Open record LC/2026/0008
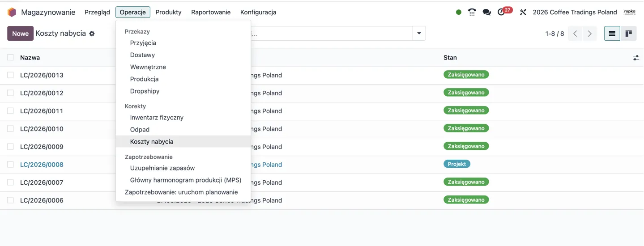The image size is (644, 246). pos(42,165)
